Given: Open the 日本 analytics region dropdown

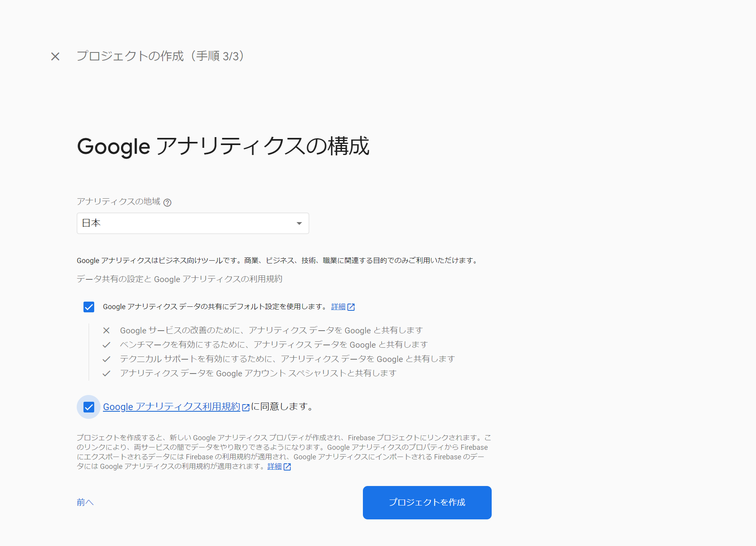Looking at the screenshot, I should point(193,223).
